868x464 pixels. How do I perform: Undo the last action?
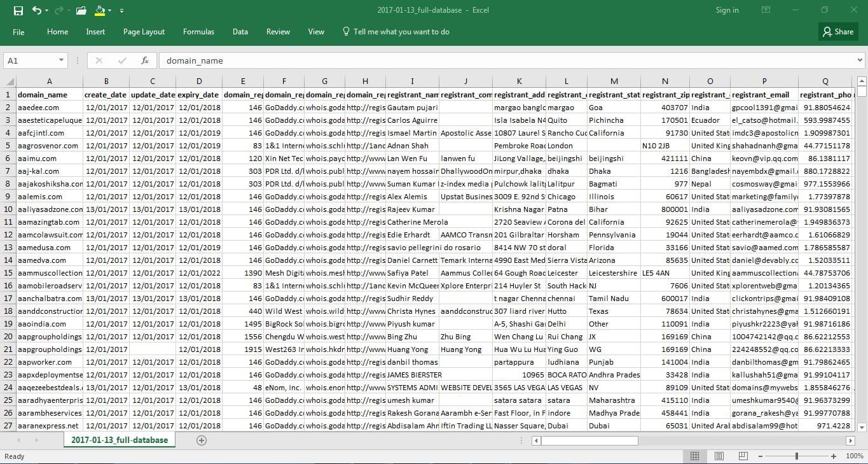pyautogui.click(x=36, y=10)
